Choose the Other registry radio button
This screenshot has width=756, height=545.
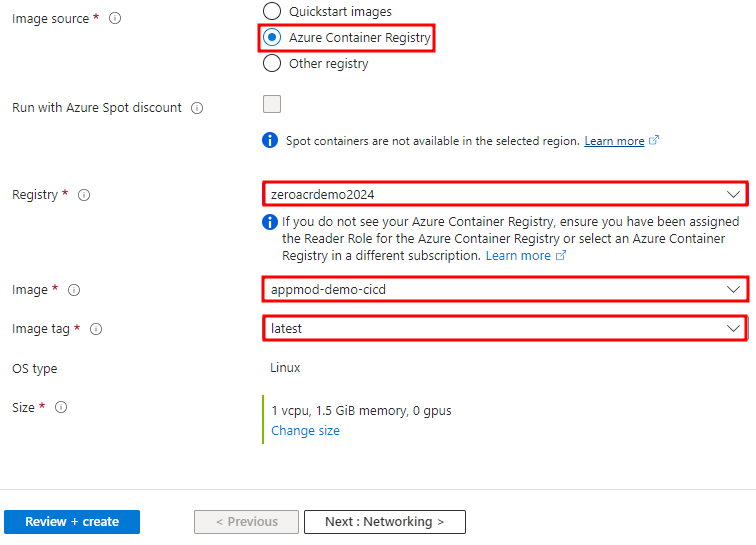(x=272, y=63)
